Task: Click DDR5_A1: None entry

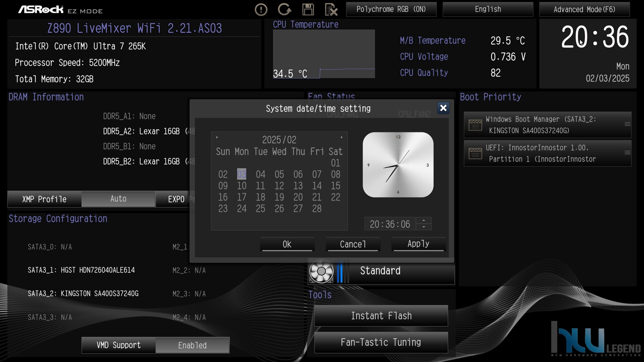Action: tap(129, 116)
